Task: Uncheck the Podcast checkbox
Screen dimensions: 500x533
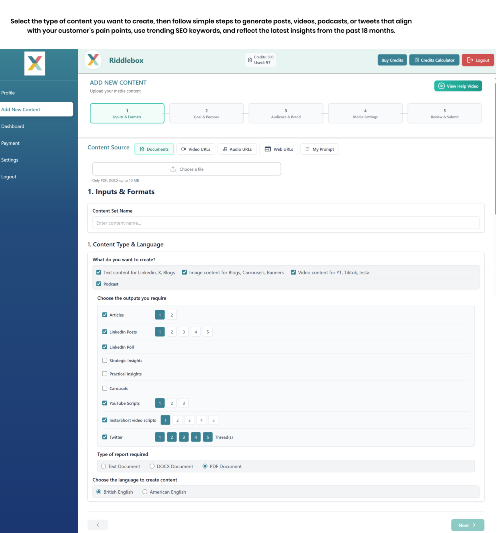Action: point(99,283)
